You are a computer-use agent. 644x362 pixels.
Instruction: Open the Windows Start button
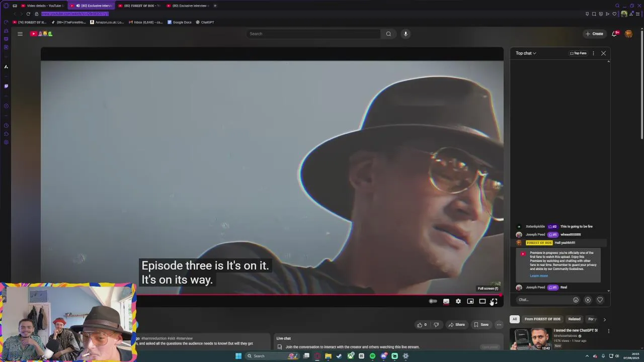238,356
